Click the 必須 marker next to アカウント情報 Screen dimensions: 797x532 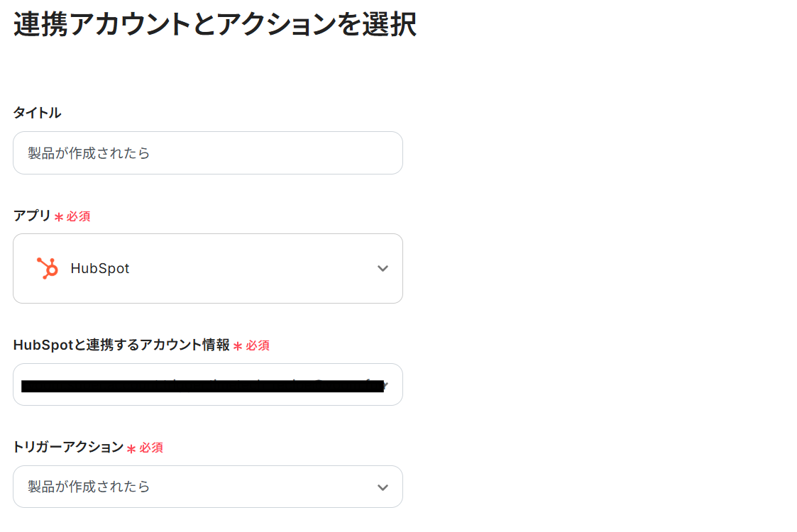(258, 345)
